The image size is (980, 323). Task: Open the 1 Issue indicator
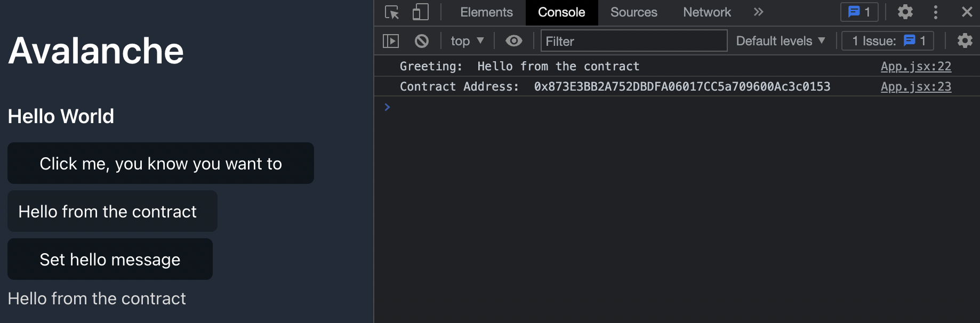(x=888, y=41)
